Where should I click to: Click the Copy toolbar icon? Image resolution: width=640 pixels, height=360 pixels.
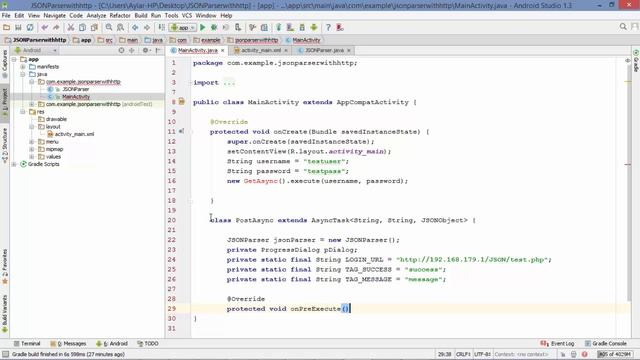click(x=82, y=27)
